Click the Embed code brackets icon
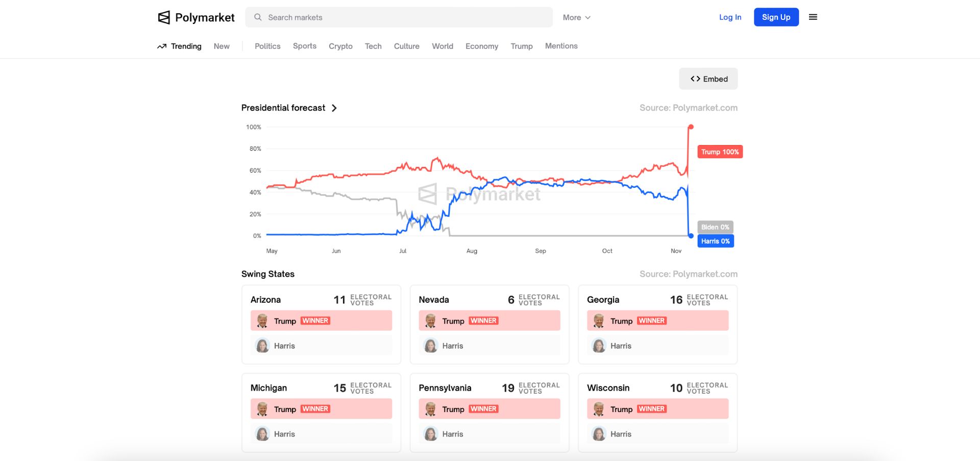 [695, 79]
